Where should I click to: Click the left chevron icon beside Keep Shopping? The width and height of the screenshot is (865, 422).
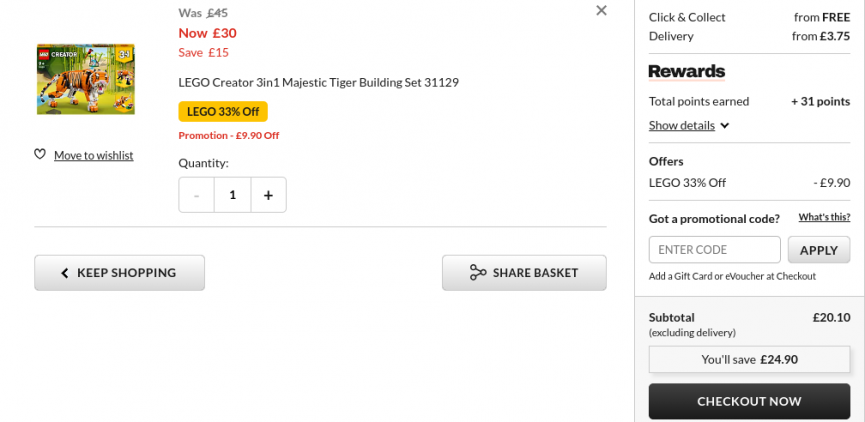tap(65, 273)
